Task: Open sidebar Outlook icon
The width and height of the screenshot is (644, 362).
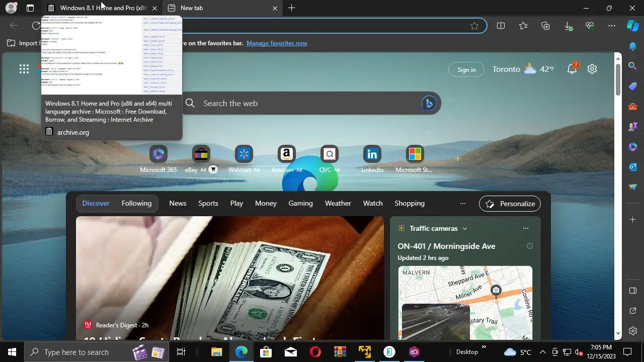Action: point(633,166)
